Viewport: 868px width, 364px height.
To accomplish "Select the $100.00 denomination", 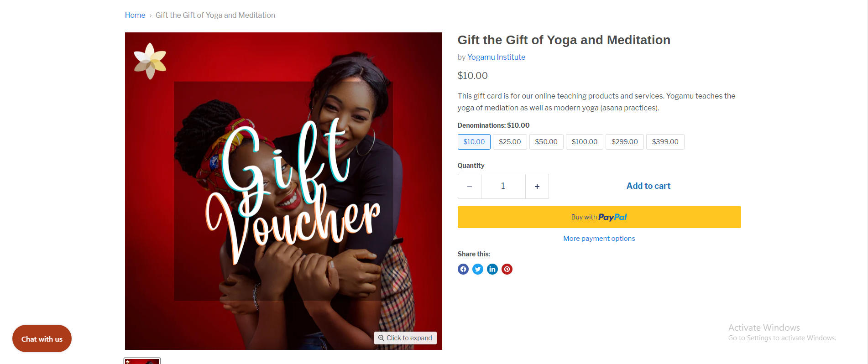I will (x=584, y=142).
